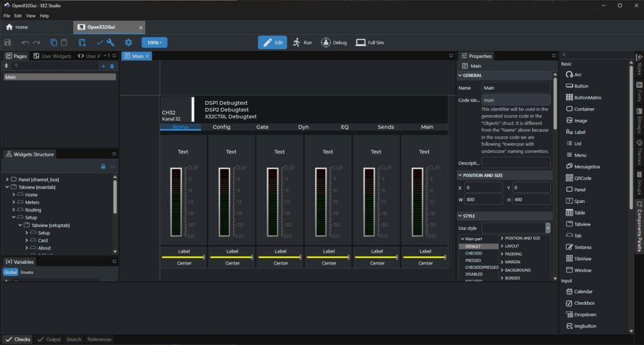The image size is (644, 345).
Task: Click the Full Sim button
Action: pyautogui.click(x=370, y=43)
